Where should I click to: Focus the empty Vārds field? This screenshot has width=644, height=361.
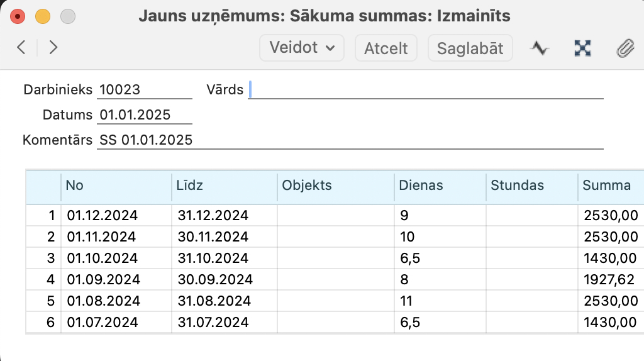click(426, 89)
